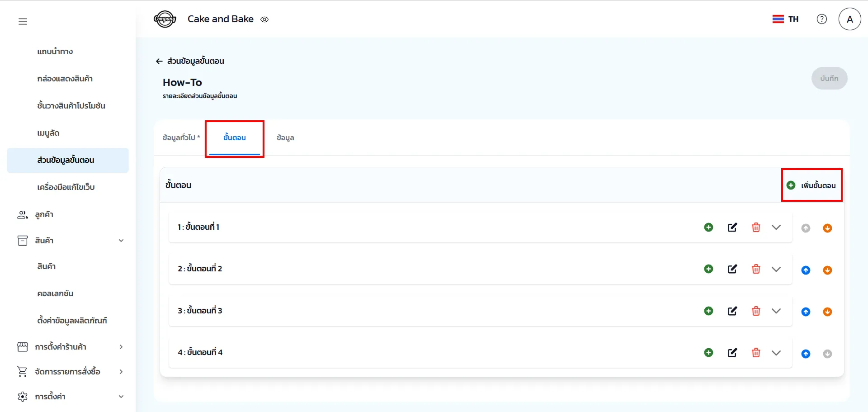The height and width of the screenshot is (412, 868).
Task: Toggle the eye icon next to Cake and Bake
Action: 264,19
